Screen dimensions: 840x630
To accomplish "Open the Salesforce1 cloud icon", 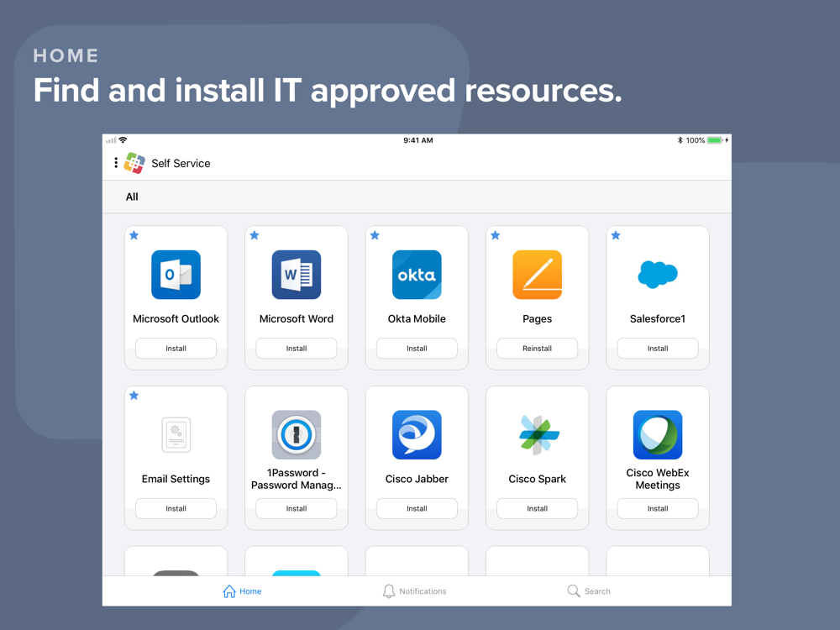I will click(x=658, y=275).
